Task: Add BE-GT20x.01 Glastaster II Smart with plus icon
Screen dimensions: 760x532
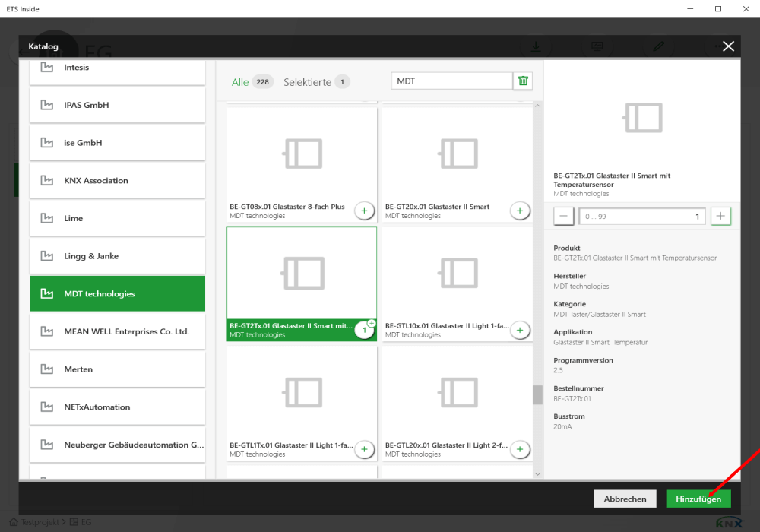Action: pos(520,211)
